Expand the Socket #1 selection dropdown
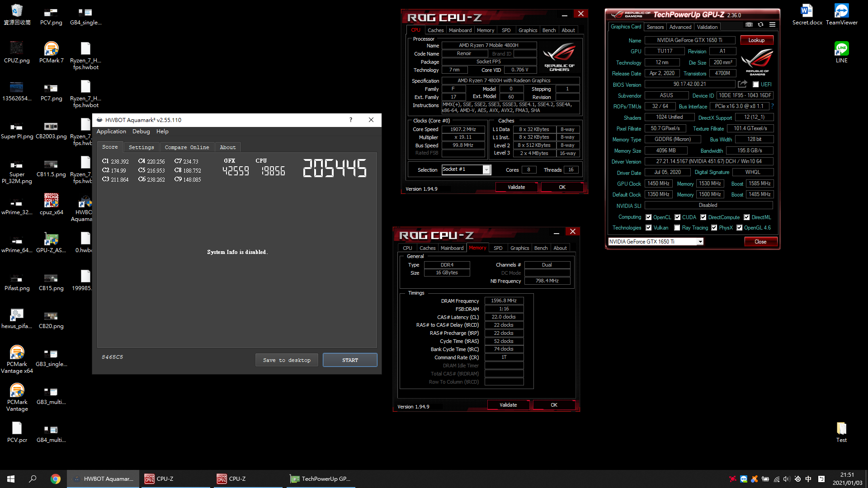This screenshot has width=868, height=488. 486,169
